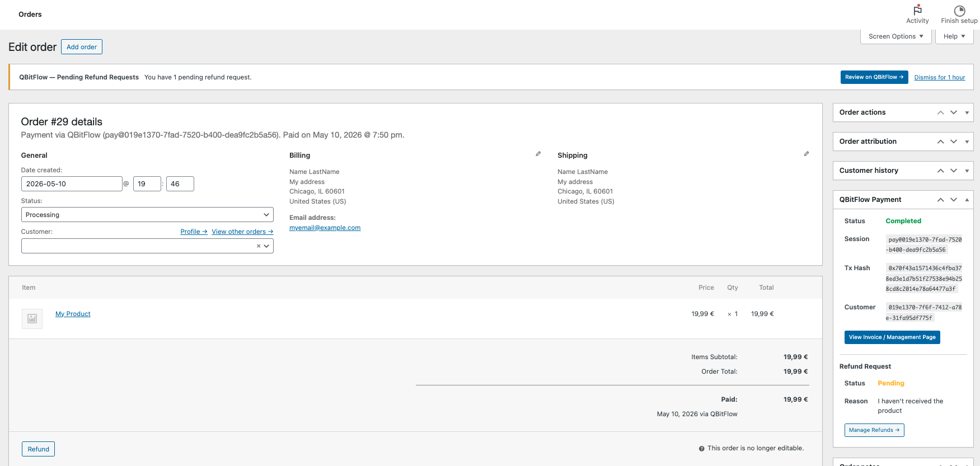Viewport: 980px width, 466px height.
Task: Click the Session ID code value
Action: 924,244
